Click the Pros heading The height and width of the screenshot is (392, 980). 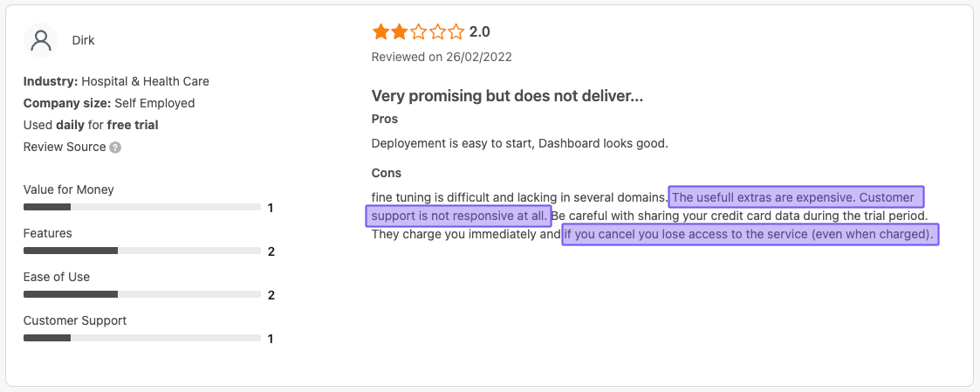[385, 119]
